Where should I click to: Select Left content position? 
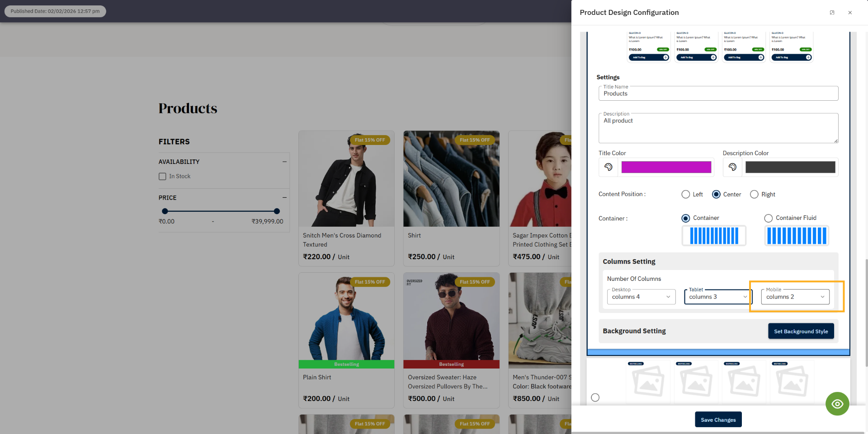685,194
